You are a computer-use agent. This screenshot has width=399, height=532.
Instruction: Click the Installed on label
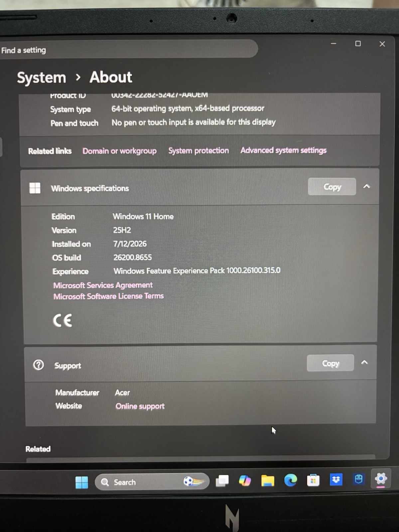[x=71, y=244]
